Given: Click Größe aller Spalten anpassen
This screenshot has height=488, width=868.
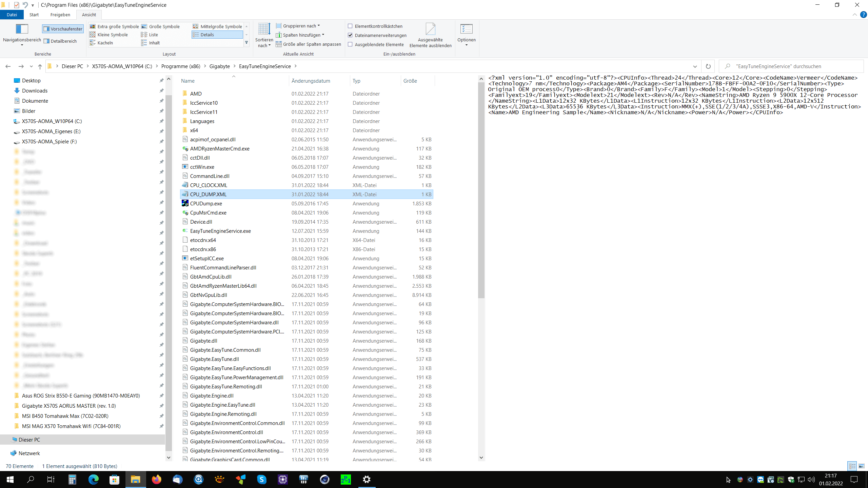Looking at the screenshot, I should [309, 44].
